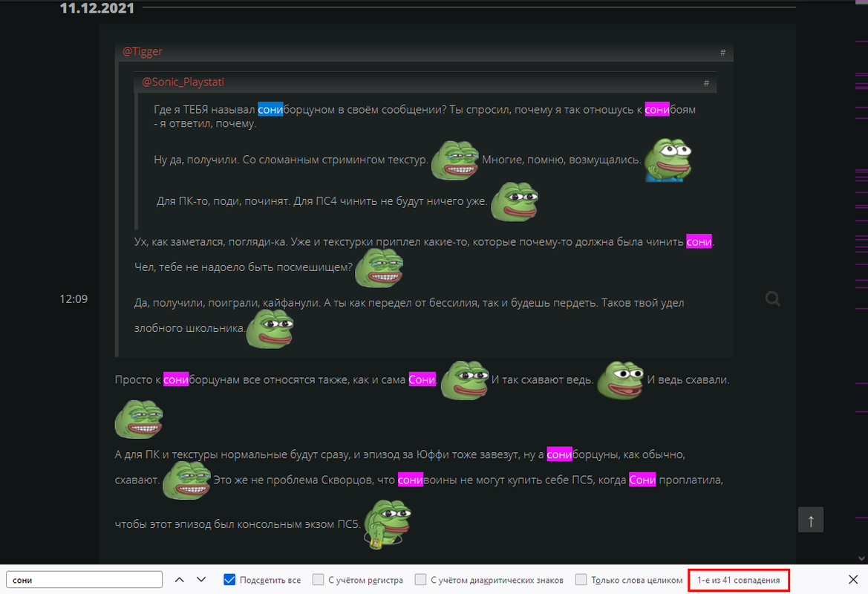
Task: Click the 11.12.2021 date header
Action: tap(97, 7)
